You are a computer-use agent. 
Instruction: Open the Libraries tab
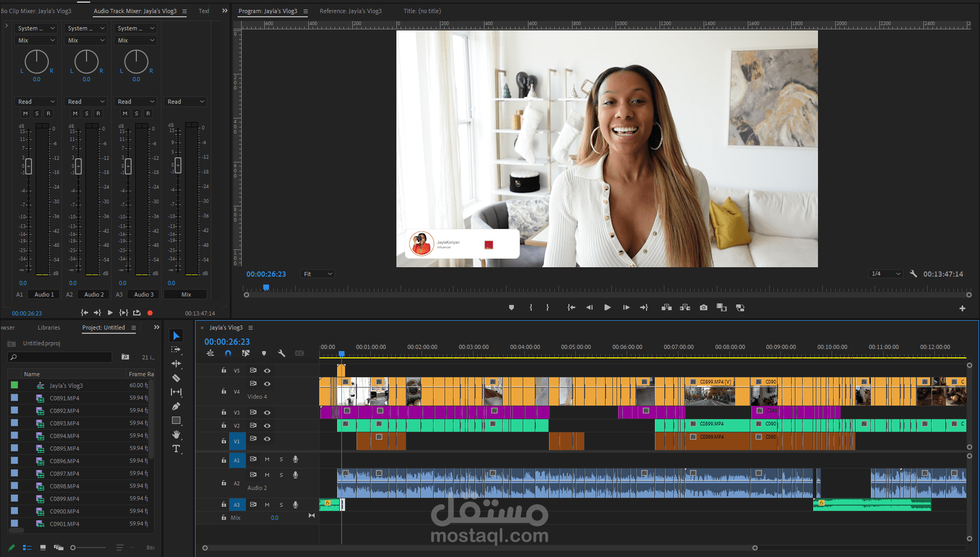point(49,327)
